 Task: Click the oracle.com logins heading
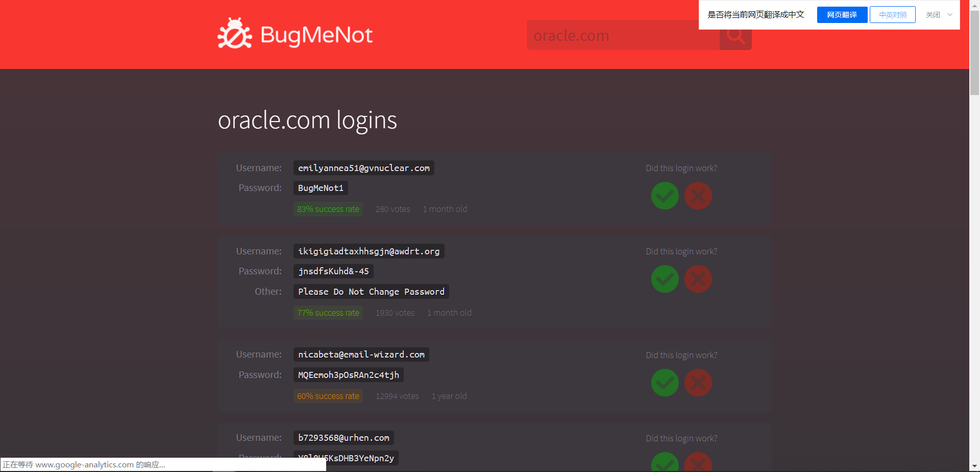click(x=307, y=121)
